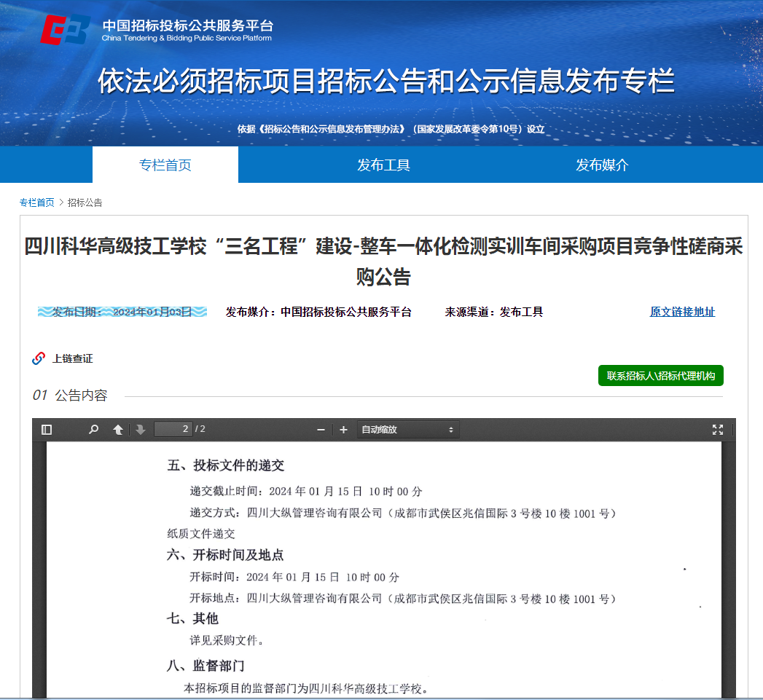Click the 依据《招标公告和公示信息发布管理办法》 subtitle
The image size is (763, 700).
point(391,129)
